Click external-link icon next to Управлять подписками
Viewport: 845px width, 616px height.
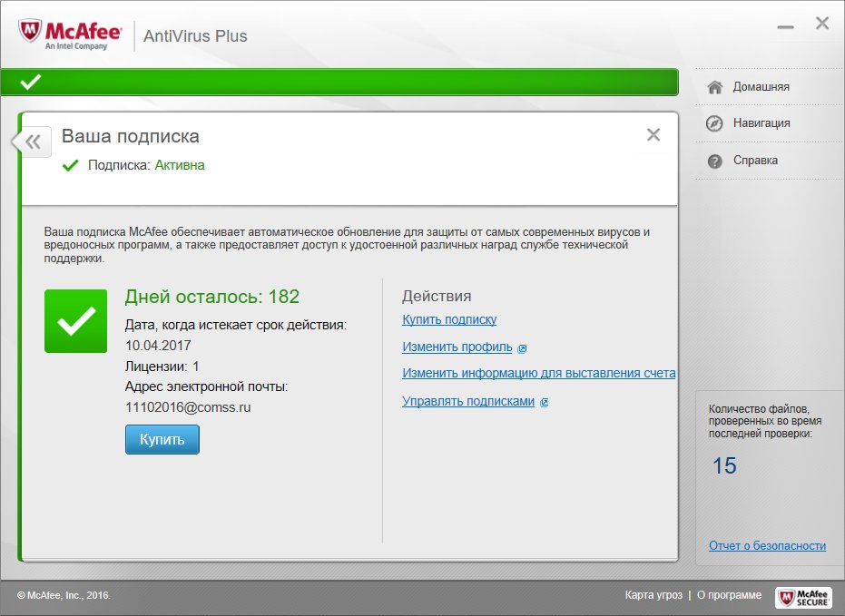(545, 402)
